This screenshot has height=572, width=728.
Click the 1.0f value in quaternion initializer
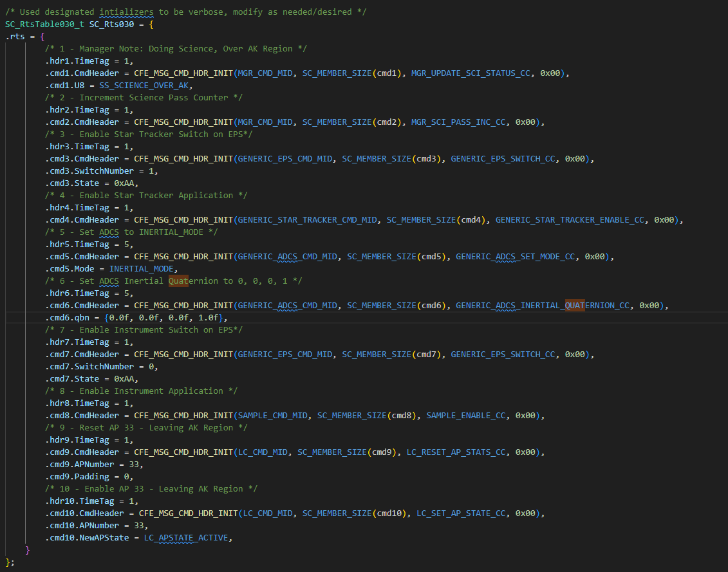(x=208, y=318)
